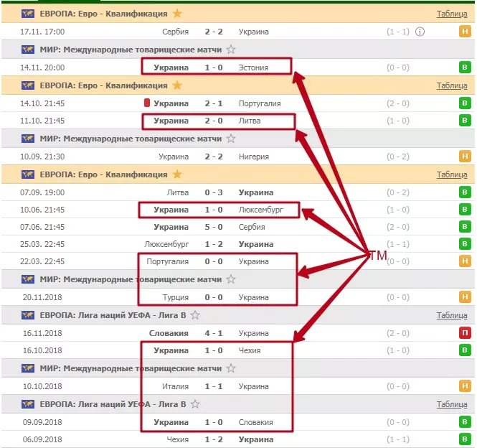Viewport: 477px width, 448px height.
Task: Favorite the Лига наций star above Украина 1-0 Словакия
Action: [x=195, y=404]
